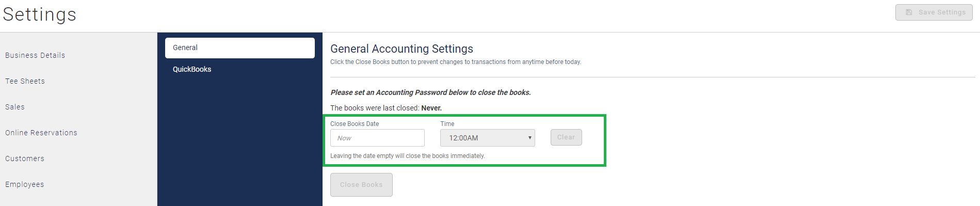Click the Time label above the dropdown
Viewport: 980px width, 206px height.
tap(447, 124)
